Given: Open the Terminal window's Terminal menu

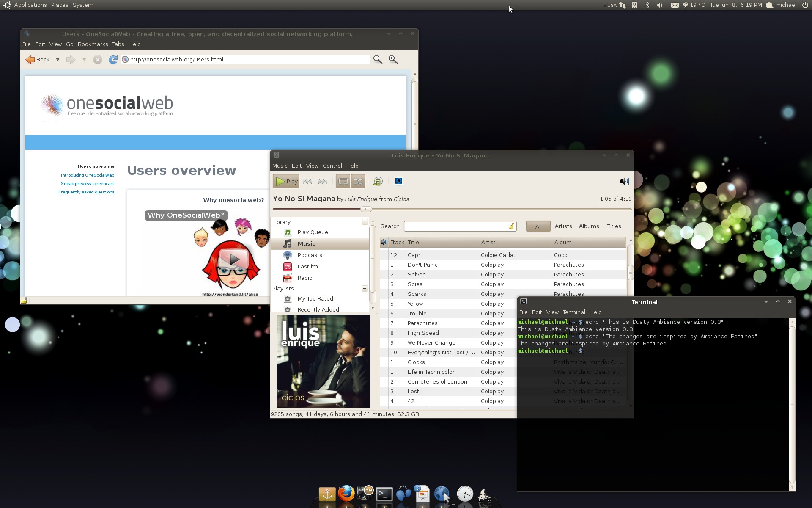Looking at the screenshot, I should coord(573,312).
